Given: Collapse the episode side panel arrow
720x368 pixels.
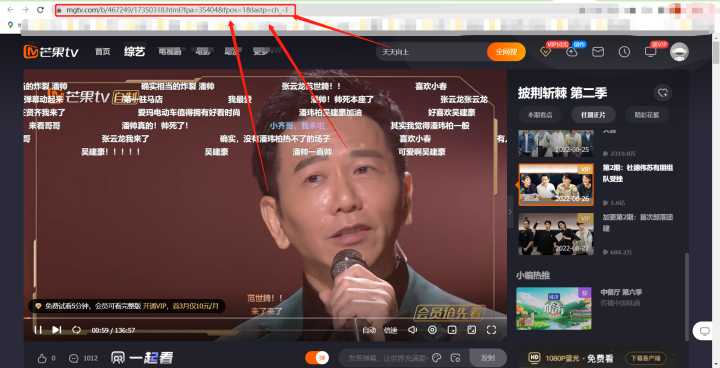Looking at the screenshot, I should pos(510,212).
